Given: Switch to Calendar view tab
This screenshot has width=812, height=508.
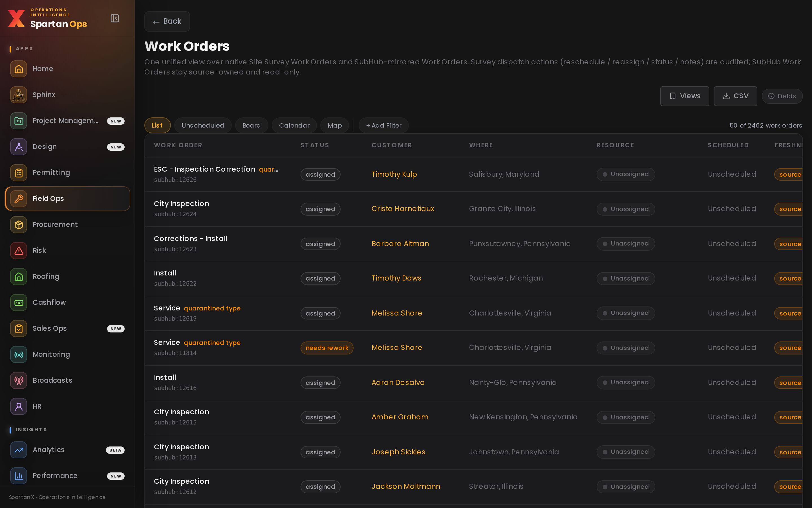Looking at the screenshot, I should click(294, 125).
